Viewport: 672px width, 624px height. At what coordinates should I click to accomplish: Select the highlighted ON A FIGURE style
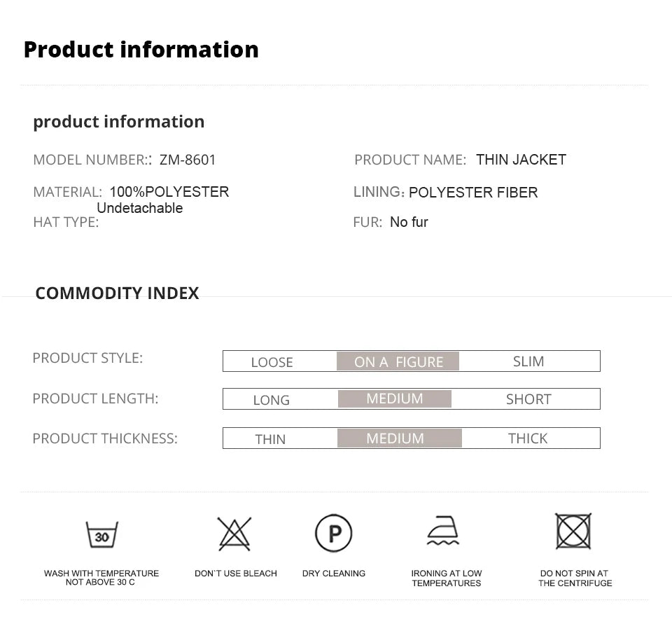coord(398,361)
